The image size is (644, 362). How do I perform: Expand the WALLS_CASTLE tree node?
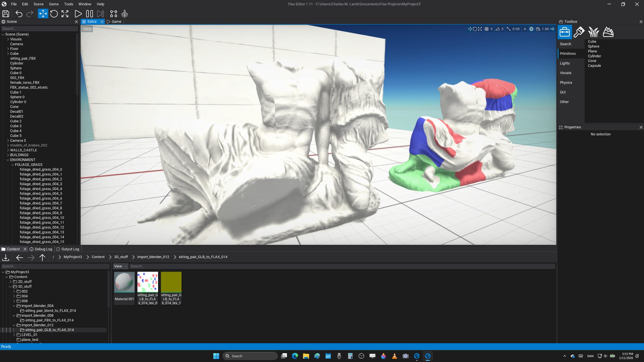point(8,150)
